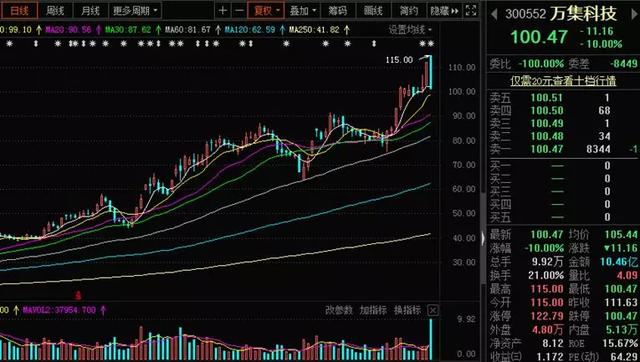Click 均价 value 105.44
Viewport: 640px width, 362px height.
pos(621,234)
